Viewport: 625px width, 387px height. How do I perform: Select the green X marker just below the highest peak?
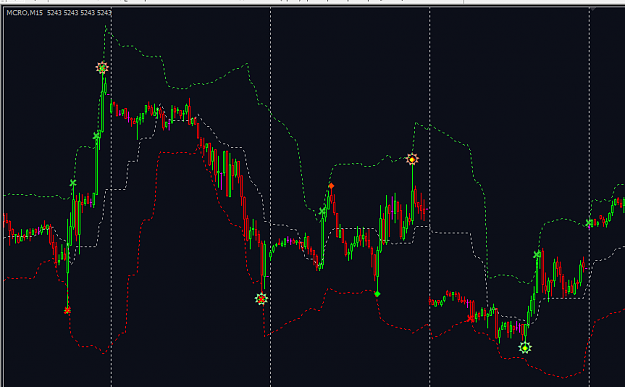[96, 136]
